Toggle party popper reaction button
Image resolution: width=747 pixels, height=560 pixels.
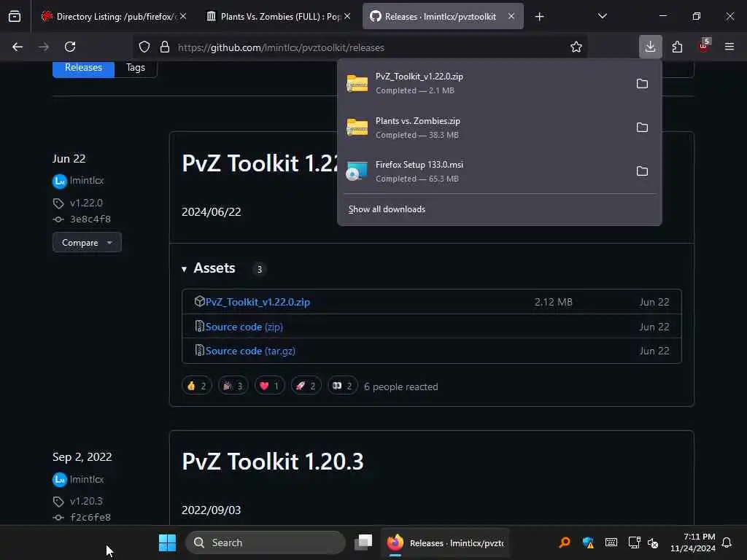(233, 386)
